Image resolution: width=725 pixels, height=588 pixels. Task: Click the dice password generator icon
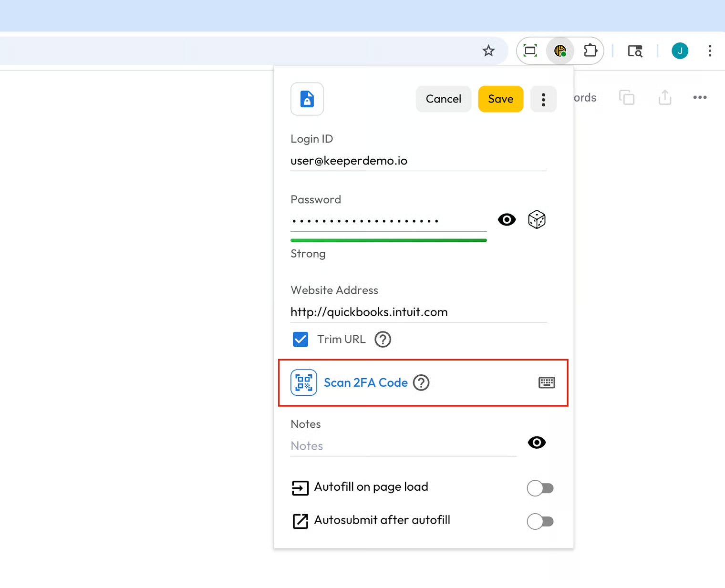(537, 220)
